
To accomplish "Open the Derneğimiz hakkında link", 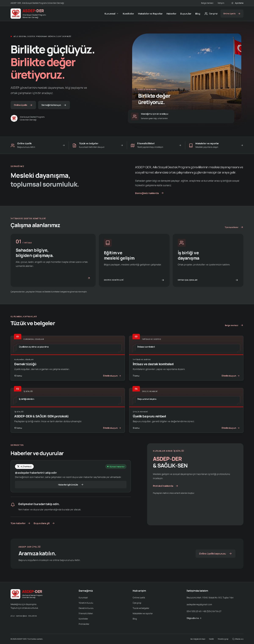I will 149,193.
